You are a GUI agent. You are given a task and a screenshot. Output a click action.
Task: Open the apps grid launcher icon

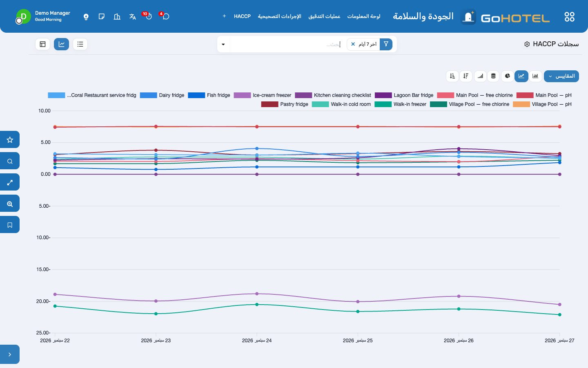pos(569,17)
